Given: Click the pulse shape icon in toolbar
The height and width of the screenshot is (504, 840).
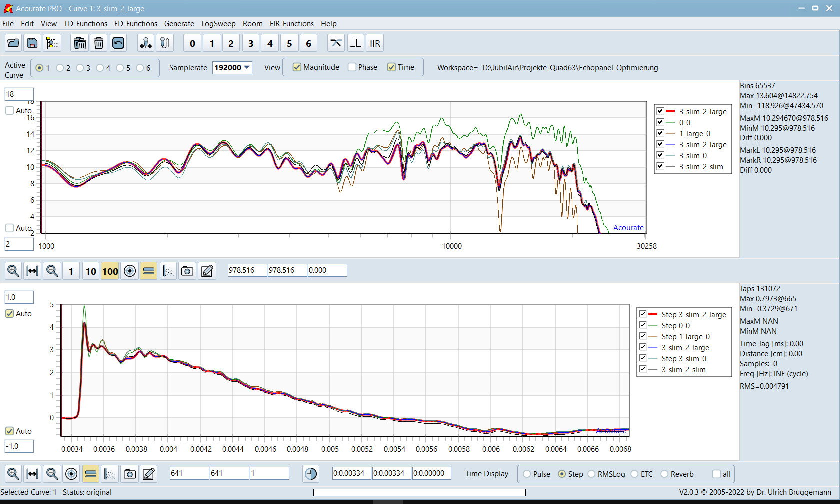Looking at the screenshot, I should coord(355,43).
